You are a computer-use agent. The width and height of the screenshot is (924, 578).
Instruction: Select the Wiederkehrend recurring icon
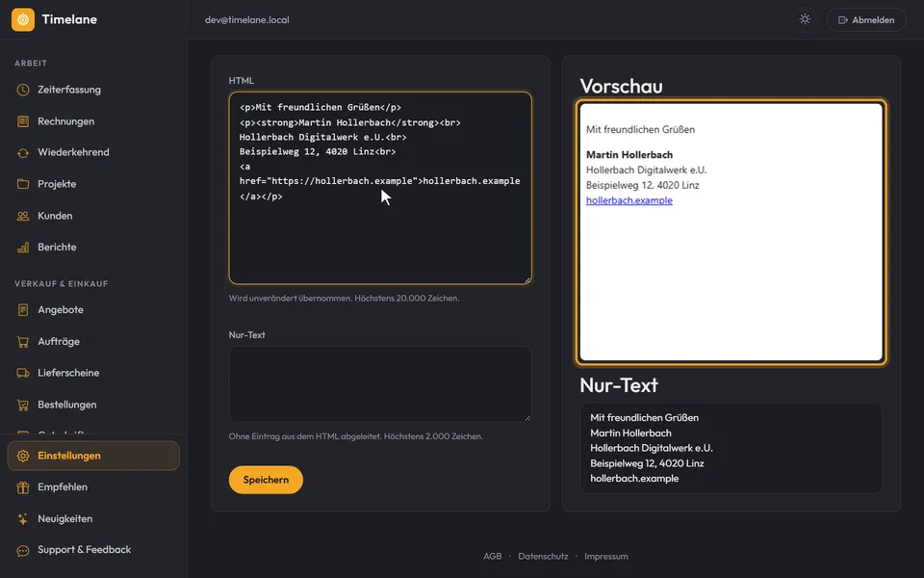(23, 153)
